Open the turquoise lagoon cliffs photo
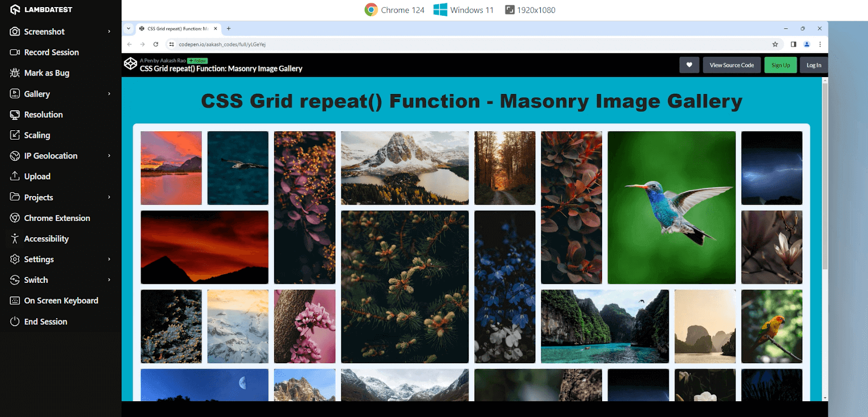Screen dimensions: 868x417 coord(605,326)
